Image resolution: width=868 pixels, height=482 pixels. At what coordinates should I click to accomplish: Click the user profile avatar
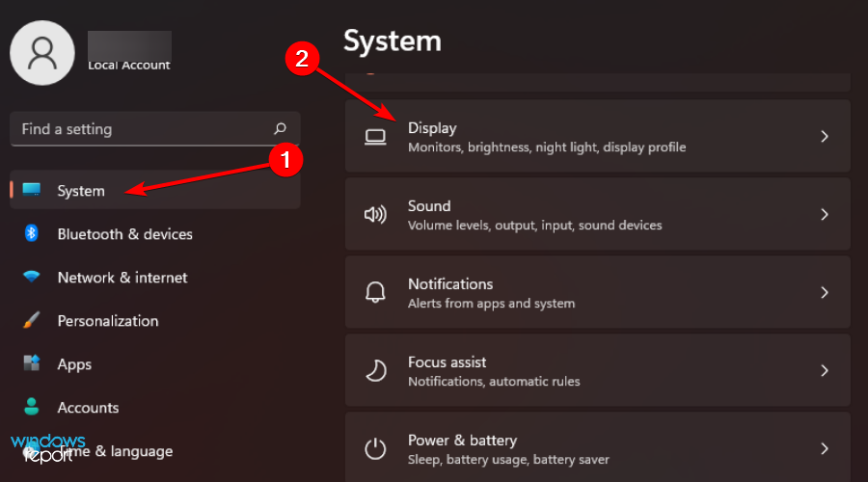click(42, 51)
